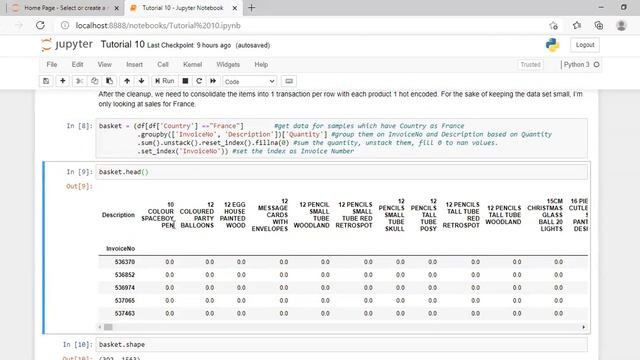
Task: Open the command palette keyboard icon
Action: tap(289, 81)
